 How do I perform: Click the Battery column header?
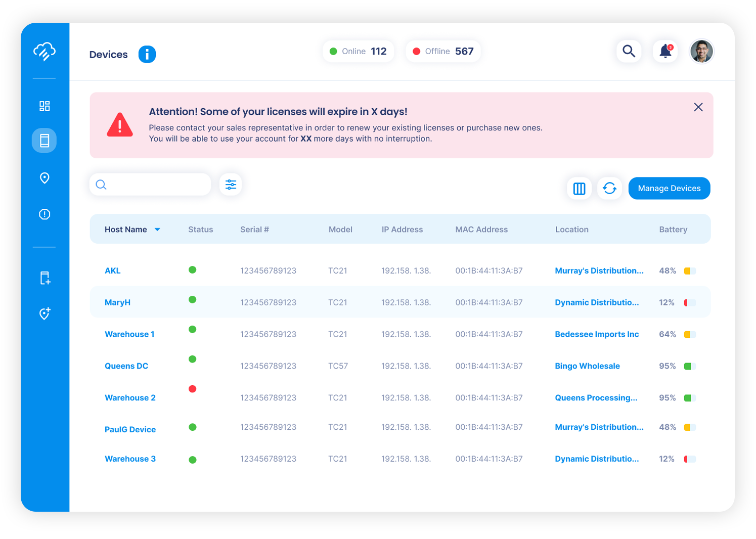pyautogui.click(x=673, y=230)
